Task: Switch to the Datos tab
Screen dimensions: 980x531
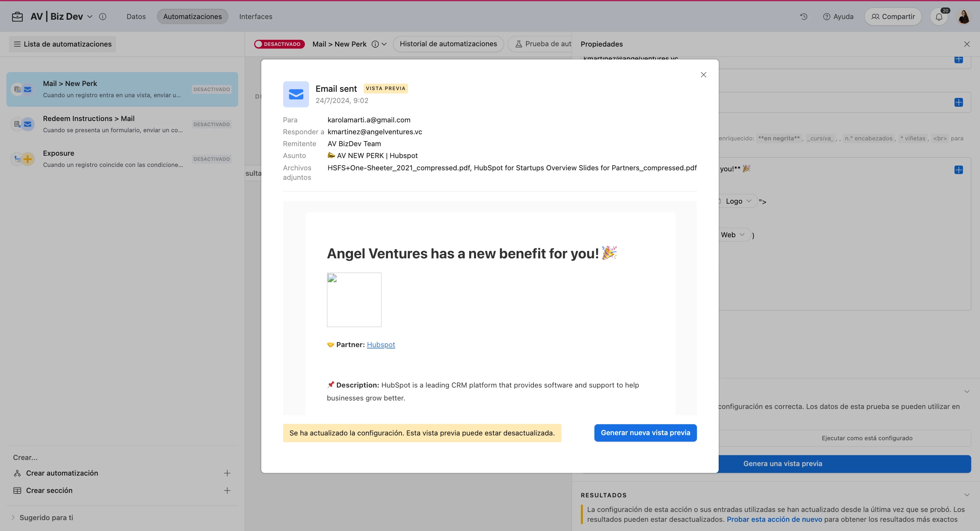Action: (x=136, y=17)
